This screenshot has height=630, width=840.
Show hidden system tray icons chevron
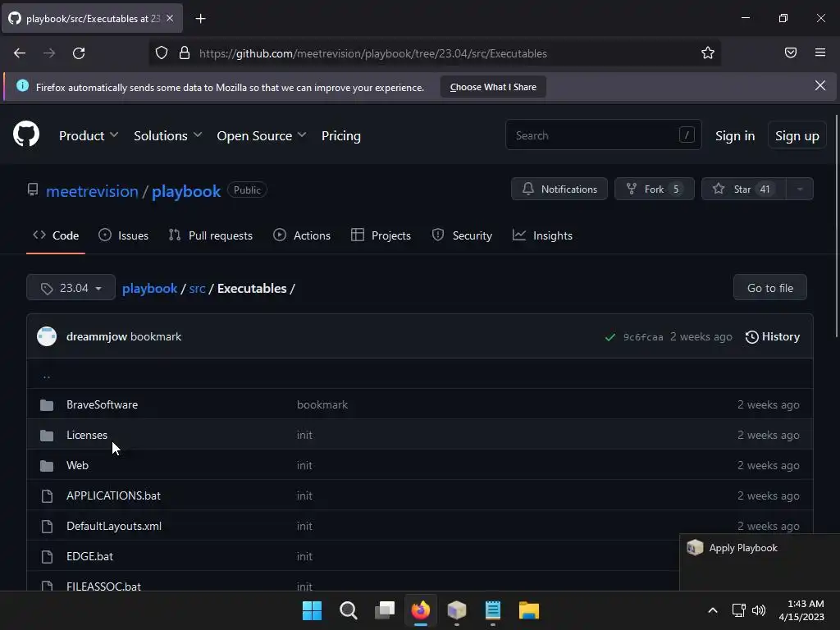713,610
